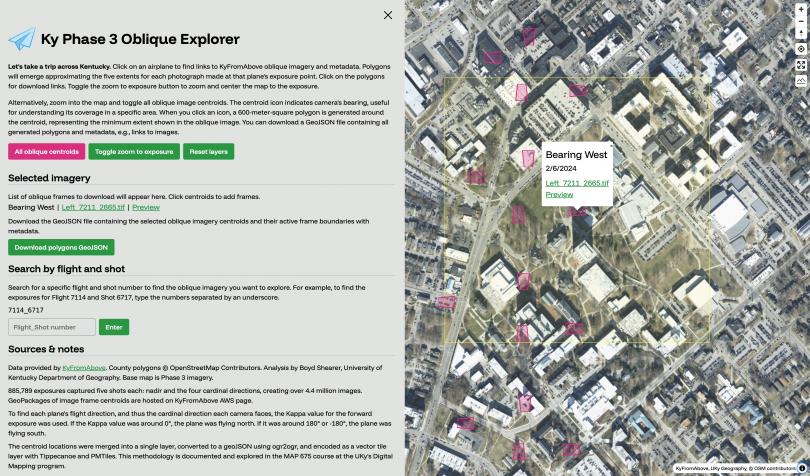Toggle all oblique centroids layer

46,152
